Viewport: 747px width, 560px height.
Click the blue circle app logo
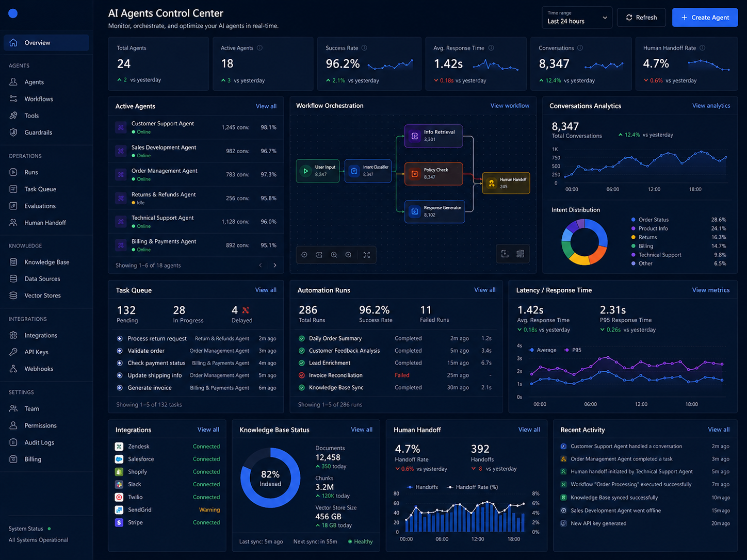[x=13, y=13]
